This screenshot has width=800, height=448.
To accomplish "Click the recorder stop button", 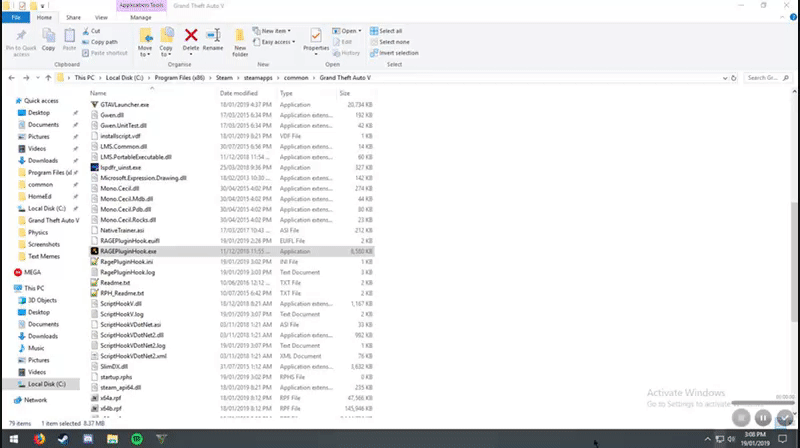I will pyautogui.click(x=741, y=418).
